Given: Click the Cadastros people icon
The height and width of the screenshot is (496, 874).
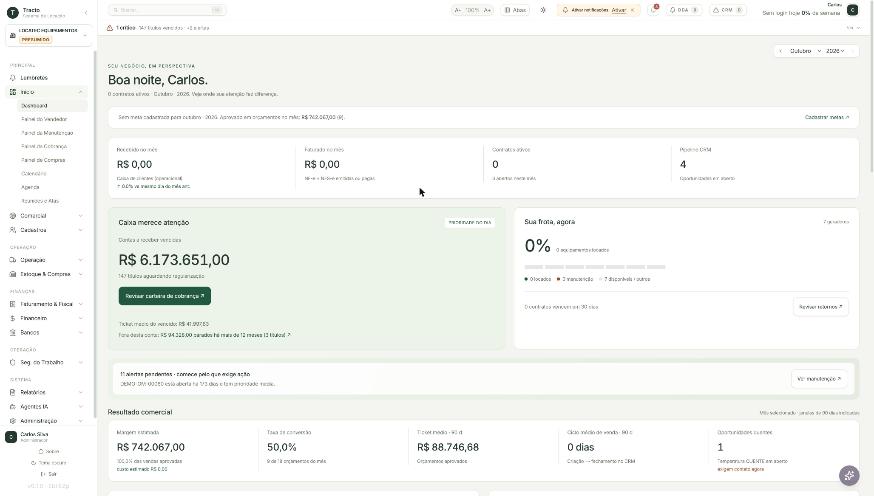Looking at the screenshot, I should (x=13, y=230).
